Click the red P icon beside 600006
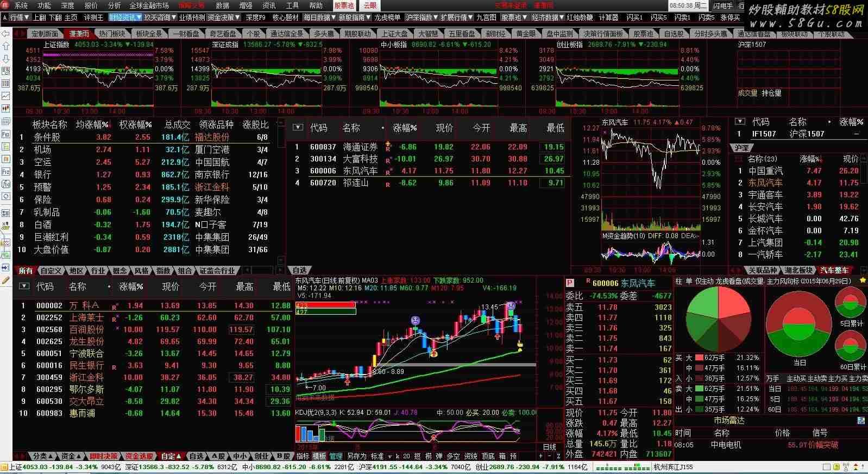 pos(570,283)
